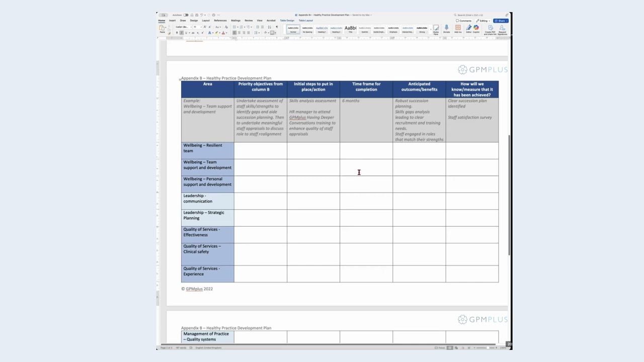Click Create PDF and share link
644x362 pixels.
pos(490,30)
